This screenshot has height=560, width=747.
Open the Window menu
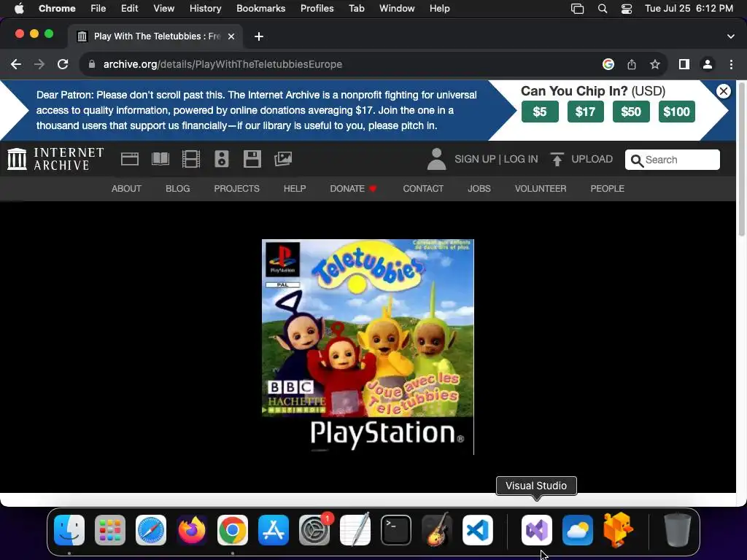[397, 9]
